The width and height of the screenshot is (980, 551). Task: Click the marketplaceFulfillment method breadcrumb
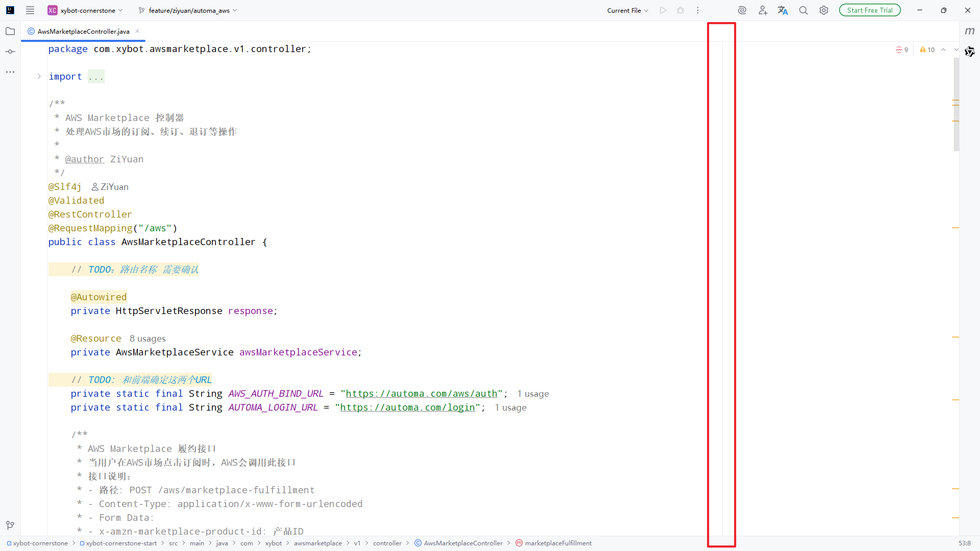pos(554,543)
